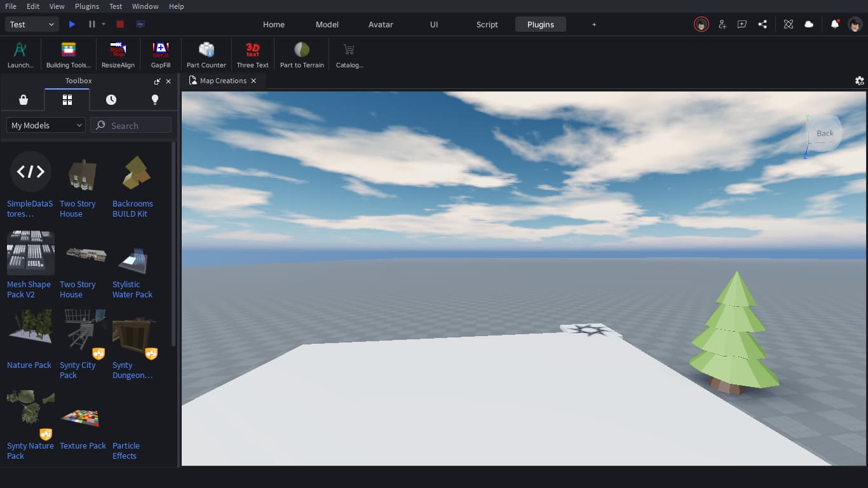
Task: Click the Toolbox search field
Action: pos(131,125)
